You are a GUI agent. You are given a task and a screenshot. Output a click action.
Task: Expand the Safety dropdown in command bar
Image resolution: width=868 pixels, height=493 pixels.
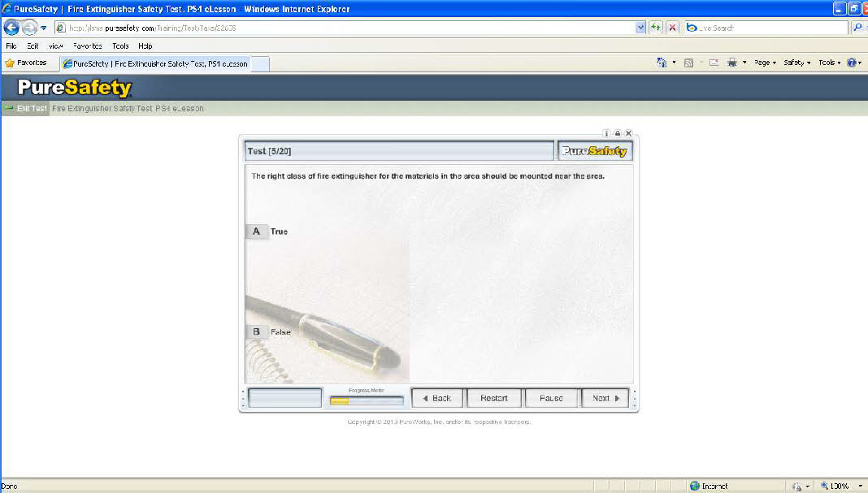coord(796,63)
